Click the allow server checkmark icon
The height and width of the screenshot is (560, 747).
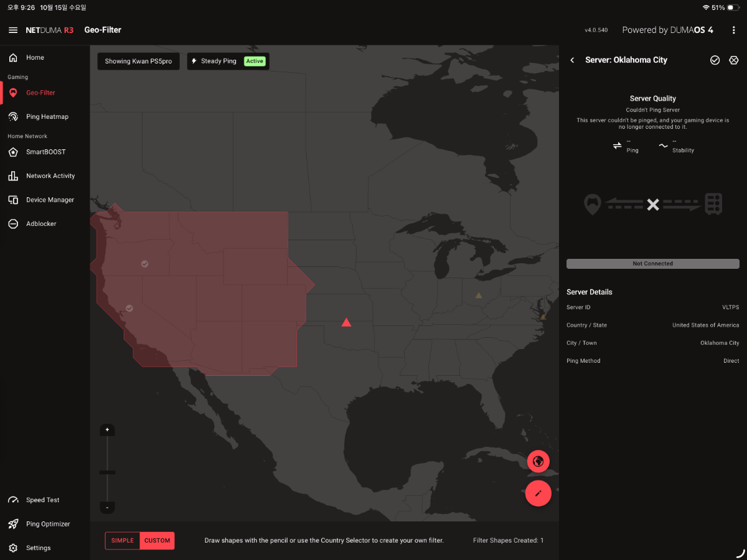[x=715, y=60]
